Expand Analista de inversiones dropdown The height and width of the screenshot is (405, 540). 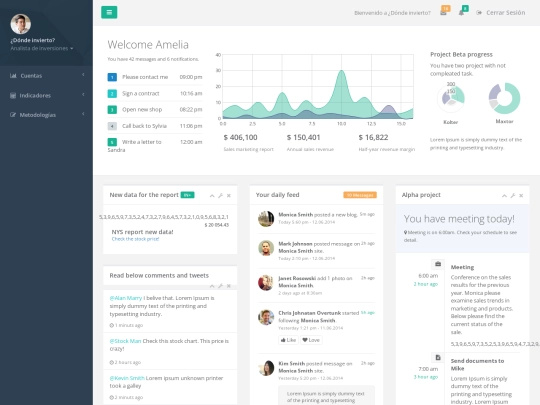click(x=42, y=49)
